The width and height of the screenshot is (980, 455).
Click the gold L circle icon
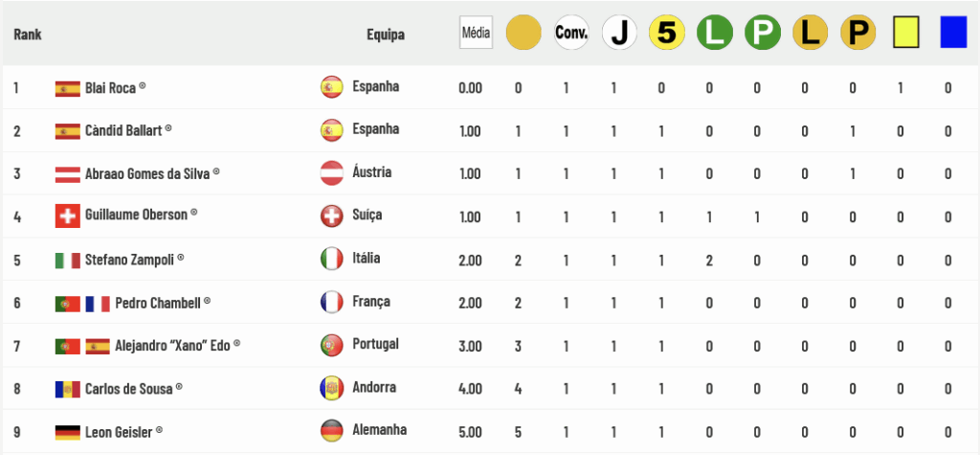coord(810,33)
